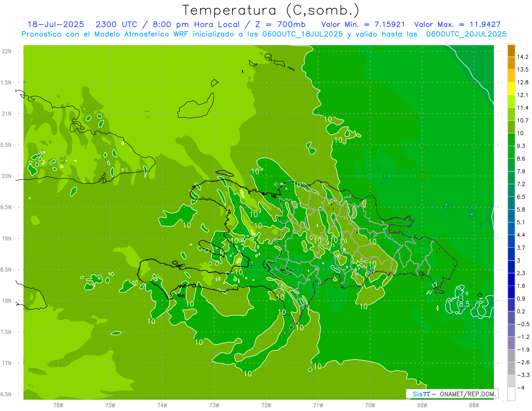Viewport: 532px width, 411px height.
Task: Click the 1.5N latitude axis label
Action: (x=7, y=82)
